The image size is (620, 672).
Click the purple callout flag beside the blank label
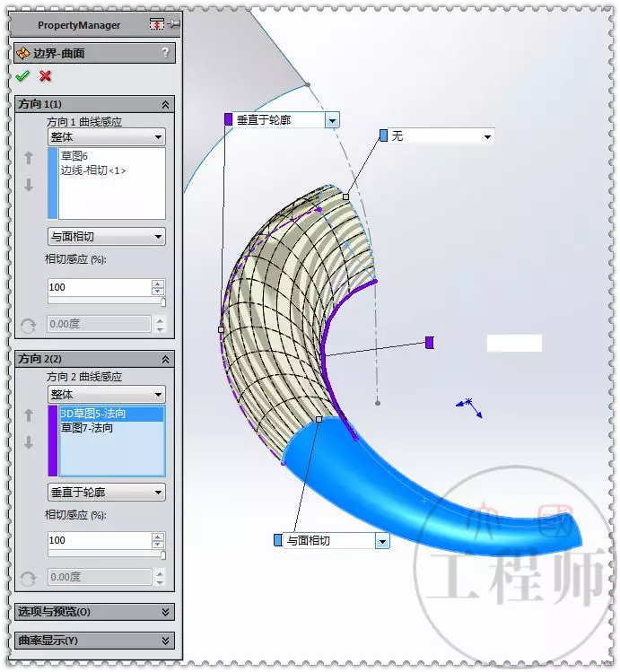pyautogui.click(x=429, y=343)
